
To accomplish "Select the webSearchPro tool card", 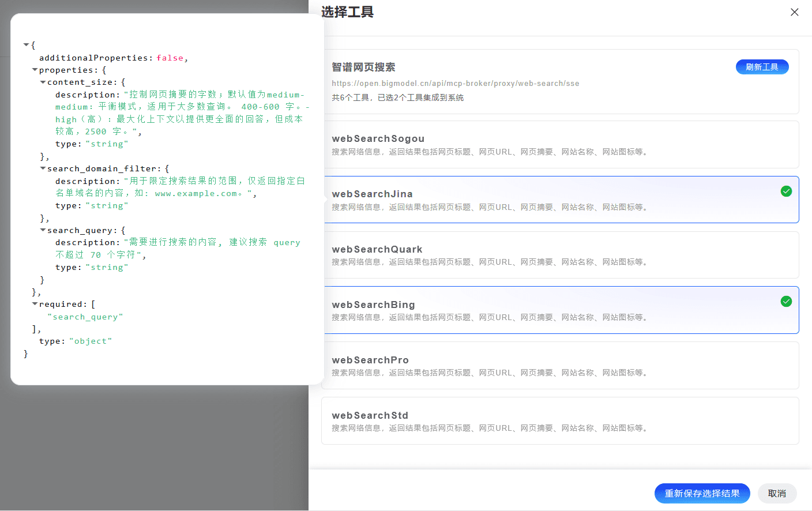I will (x=559, y=366).
